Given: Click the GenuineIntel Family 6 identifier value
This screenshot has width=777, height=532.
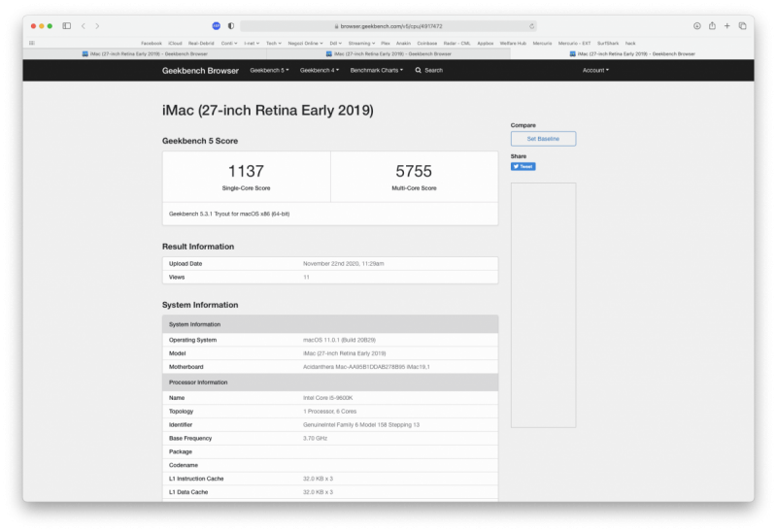Looking at the screenshot, I should click(x=361, y=424).
